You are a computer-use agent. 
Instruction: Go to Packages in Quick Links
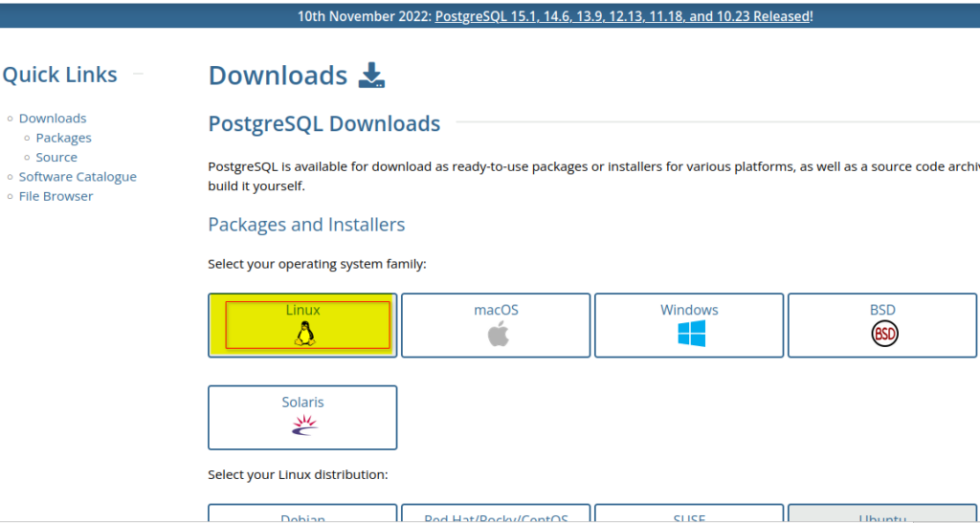pyautogui.click(x=64, y=138)
